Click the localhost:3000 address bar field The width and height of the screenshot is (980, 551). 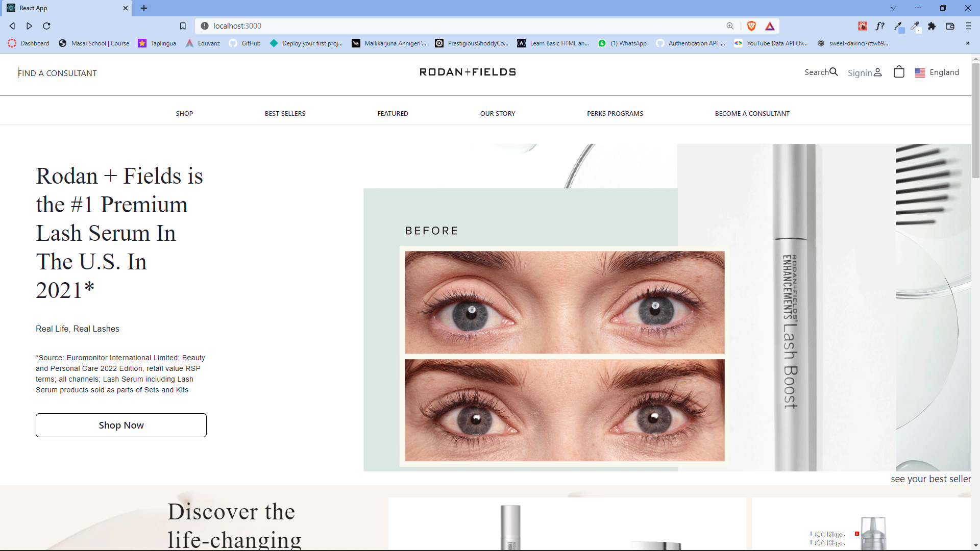459,26
